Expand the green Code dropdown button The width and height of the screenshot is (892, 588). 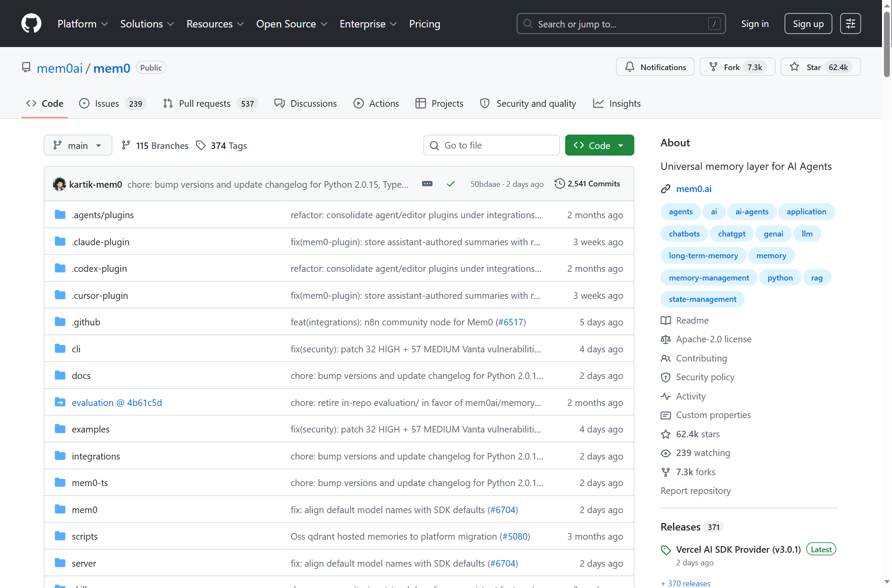(599, 145)
